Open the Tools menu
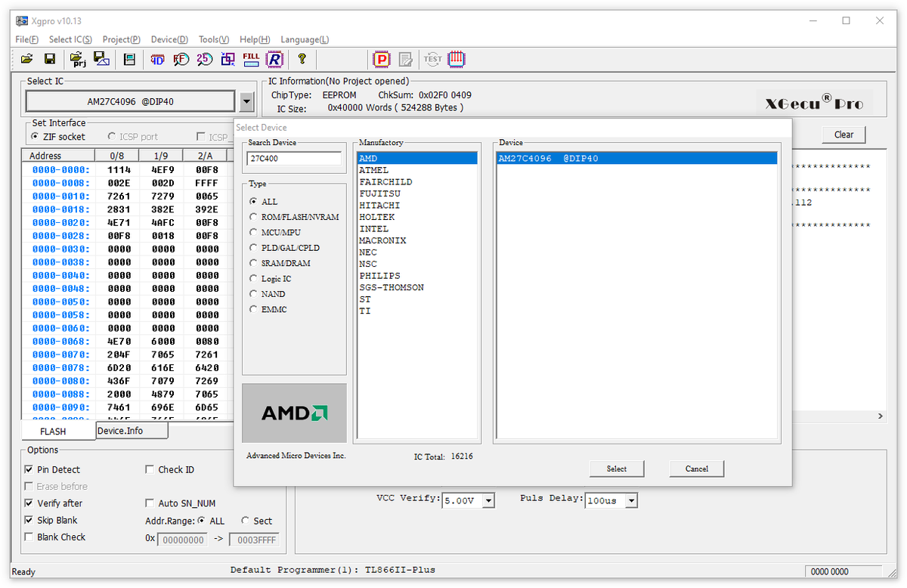This screenshot has width=907, height=588. click(214, 39)
